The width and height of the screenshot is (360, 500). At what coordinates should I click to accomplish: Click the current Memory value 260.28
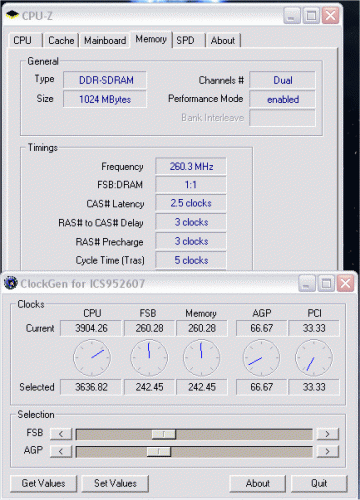point(202,328)
